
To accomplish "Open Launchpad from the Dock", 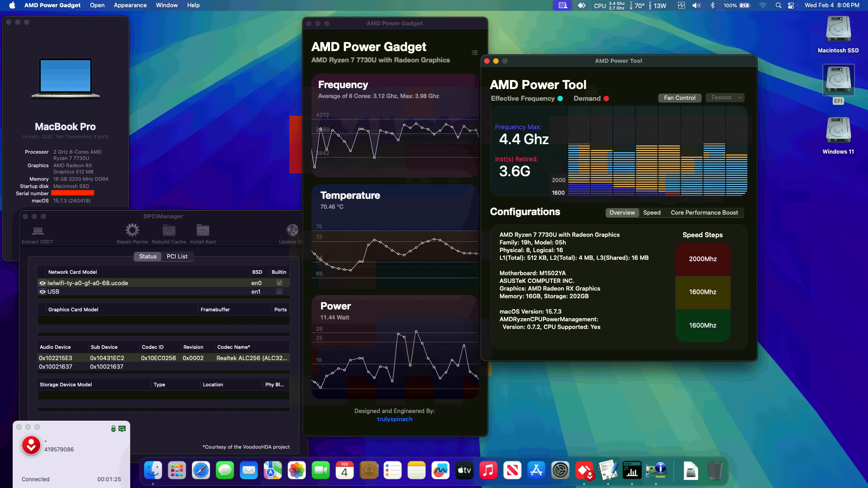I will click(177, 471).
